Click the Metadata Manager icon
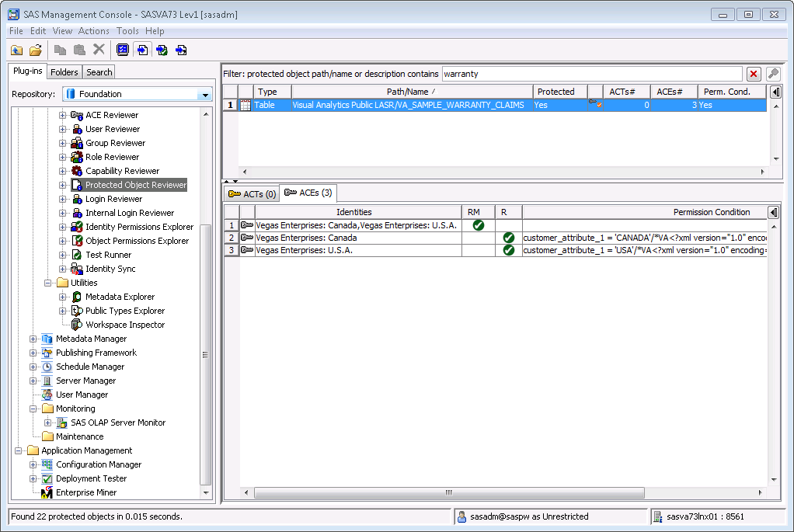 (47, 339)
